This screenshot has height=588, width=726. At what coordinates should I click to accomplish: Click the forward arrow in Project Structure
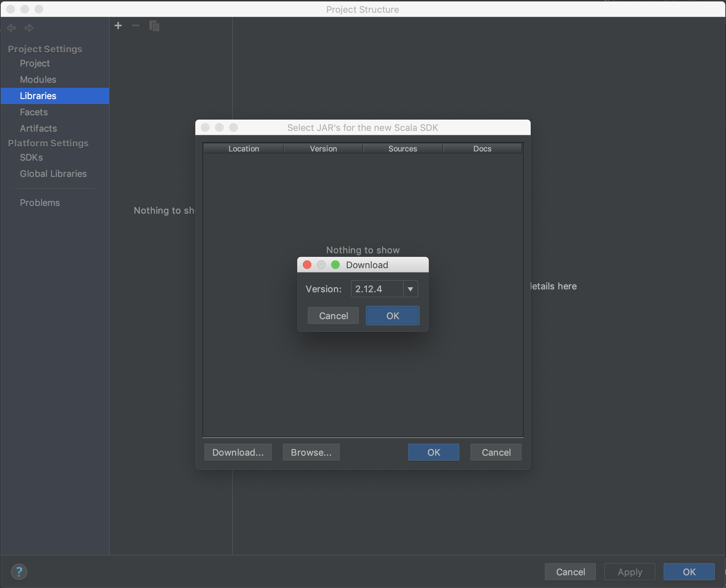tap(29, 28)
